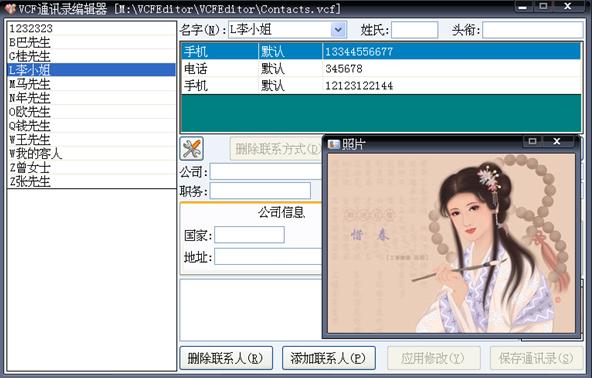Select phone number 12123122144 row

pyautogui.click(x=381, y=85)
